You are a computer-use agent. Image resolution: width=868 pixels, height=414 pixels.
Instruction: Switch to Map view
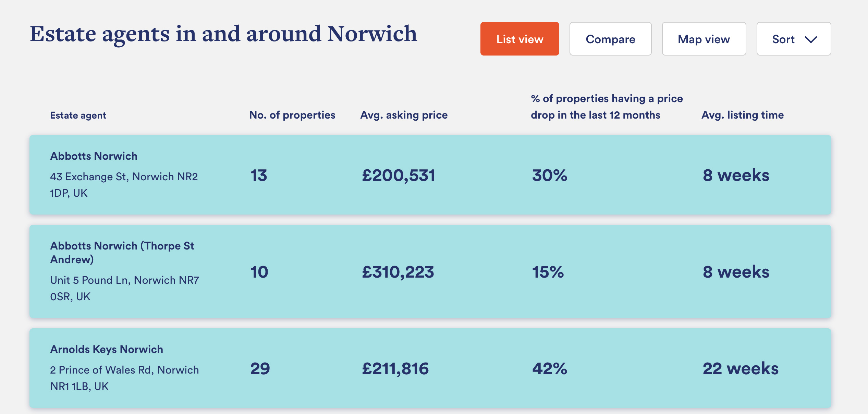[x=704, y=39]
